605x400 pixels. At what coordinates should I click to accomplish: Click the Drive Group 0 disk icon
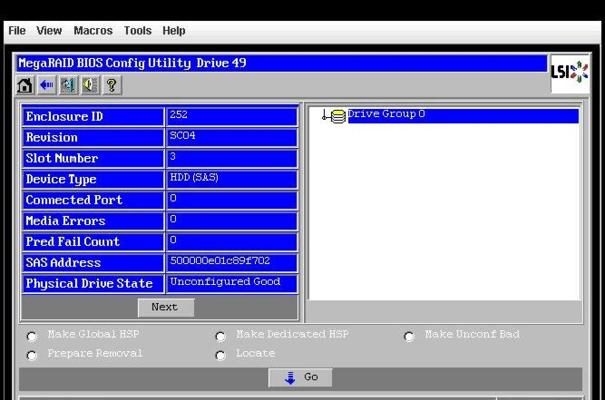coord(337,116)
